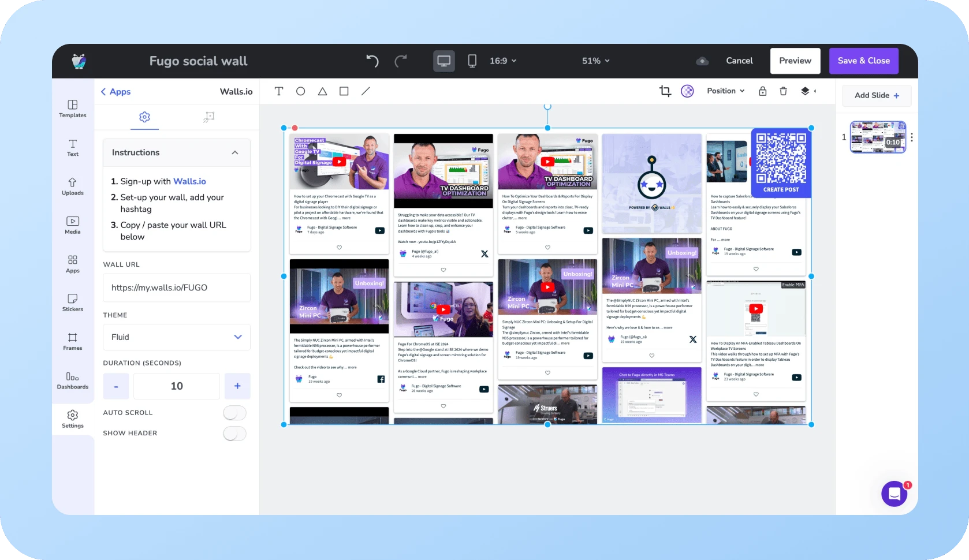969x560 pixels.
Task: Switch to the gear settings tab
Action: pos(144,117)
